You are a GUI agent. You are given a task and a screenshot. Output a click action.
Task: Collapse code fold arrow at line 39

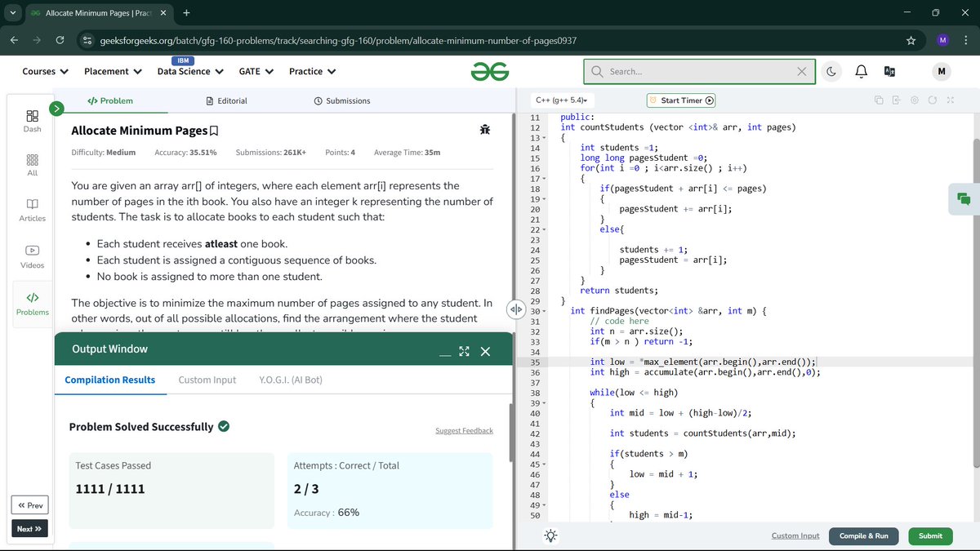point(545,403)
